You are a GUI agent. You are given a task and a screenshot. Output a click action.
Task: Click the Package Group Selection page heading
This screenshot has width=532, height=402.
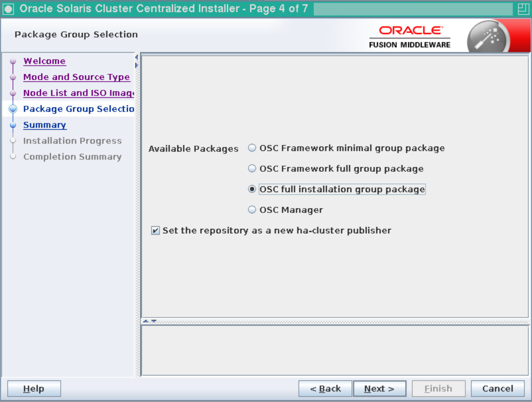pyautogui.click(x=76, y=35)
